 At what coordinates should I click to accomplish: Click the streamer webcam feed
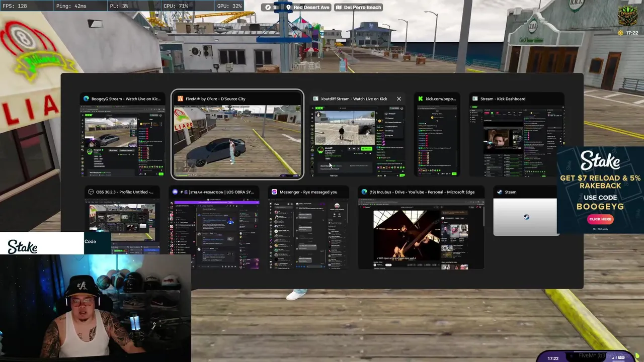point(96,308)
